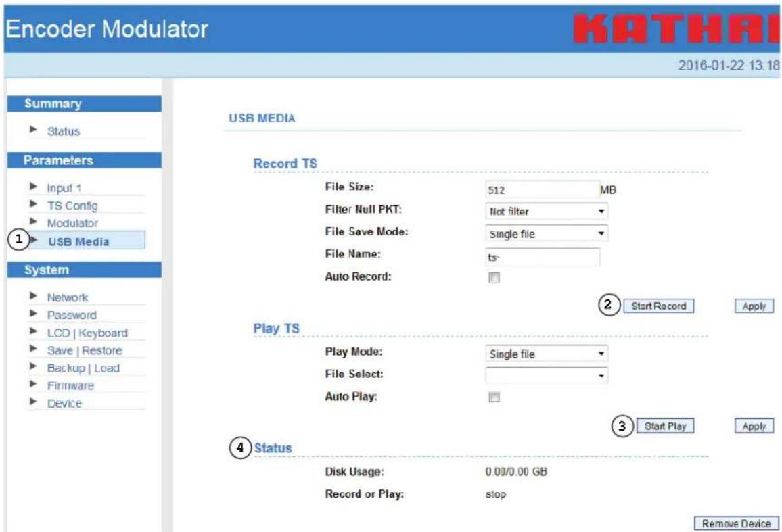Screen dimensions: 782x532
Task: Click the arrow icon beside Backup | Load
Action: [33, 366]
